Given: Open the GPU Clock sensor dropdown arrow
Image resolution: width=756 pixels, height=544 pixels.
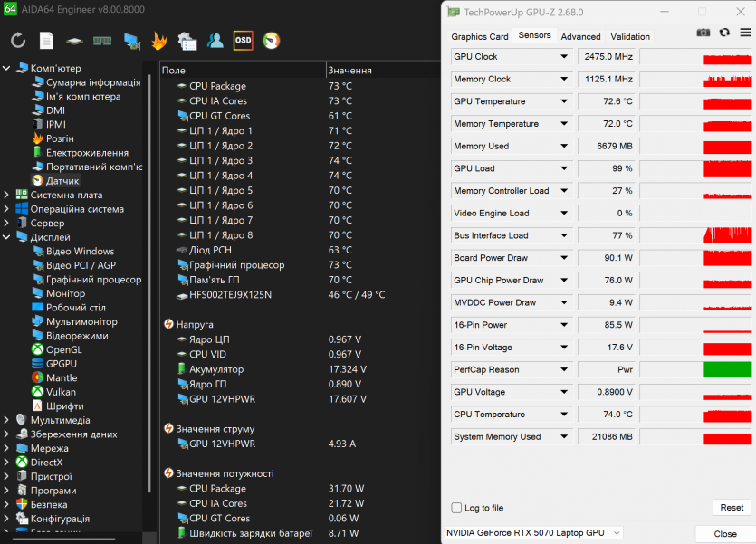Looking at the screenshot, I should click(564, 57).
